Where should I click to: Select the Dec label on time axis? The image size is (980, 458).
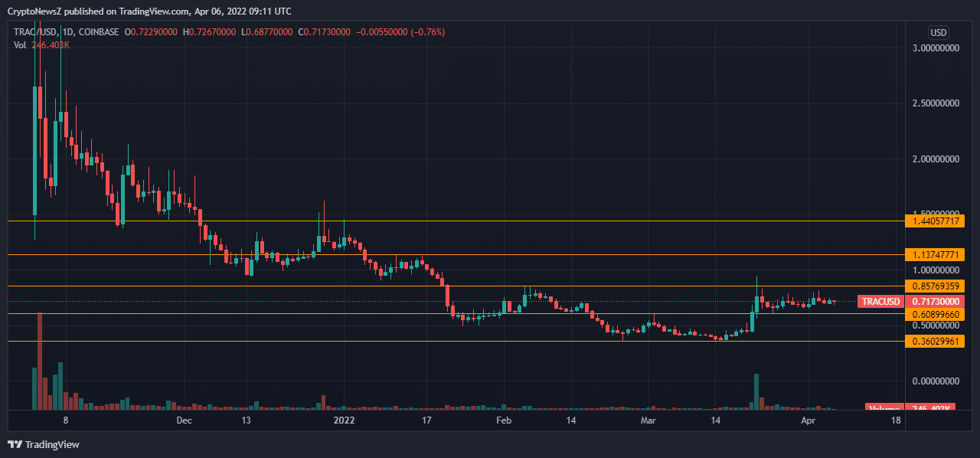pyautogui.click(x=184, y=421)
